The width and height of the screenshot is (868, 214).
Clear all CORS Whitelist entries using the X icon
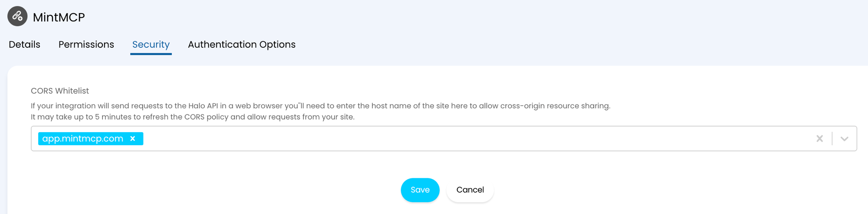coord(819,139)
